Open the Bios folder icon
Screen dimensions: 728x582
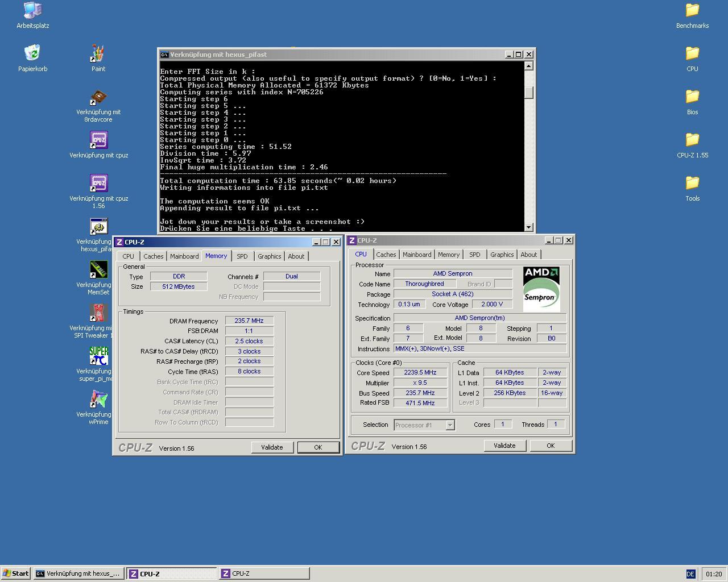692,97
